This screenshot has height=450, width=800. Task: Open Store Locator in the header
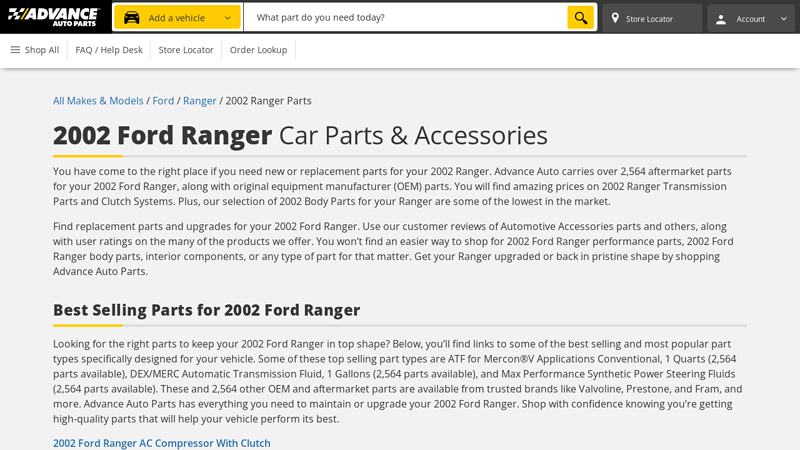[652, 18]
